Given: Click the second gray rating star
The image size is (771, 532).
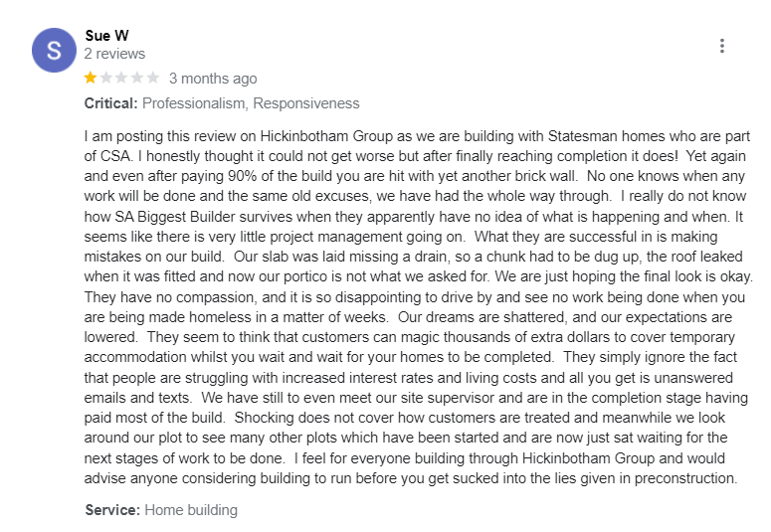Looking at the screenshot, I should click(106, 78).
